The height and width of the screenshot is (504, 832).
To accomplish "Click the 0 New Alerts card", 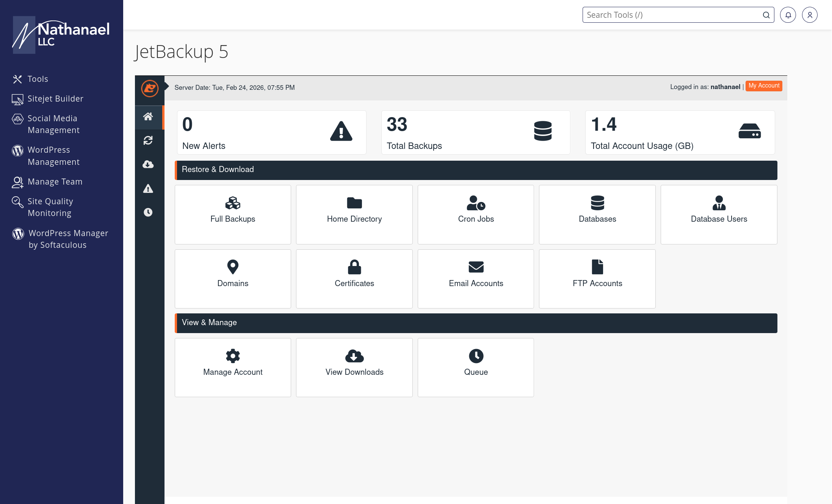I will pyautogui.click(x=271, y=132).
